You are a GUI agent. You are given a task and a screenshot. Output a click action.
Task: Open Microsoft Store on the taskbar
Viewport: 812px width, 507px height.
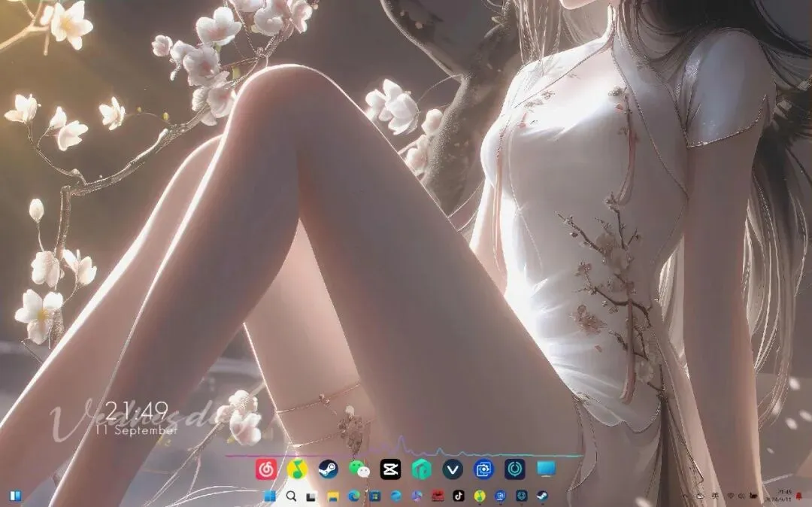pyautogui.click(x=375, y=496)
